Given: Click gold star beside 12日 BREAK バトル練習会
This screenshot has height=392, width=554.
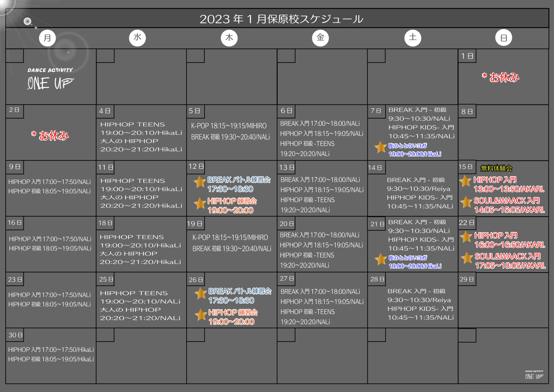Looking at the screenshot, I should pyautogui.click(x=200, y=182).
